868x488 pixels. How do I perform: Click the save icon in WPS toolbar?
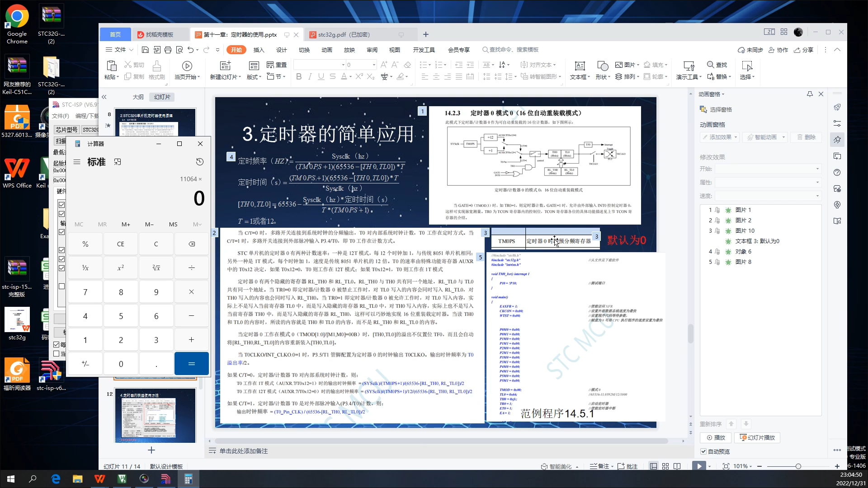(145, 50)
